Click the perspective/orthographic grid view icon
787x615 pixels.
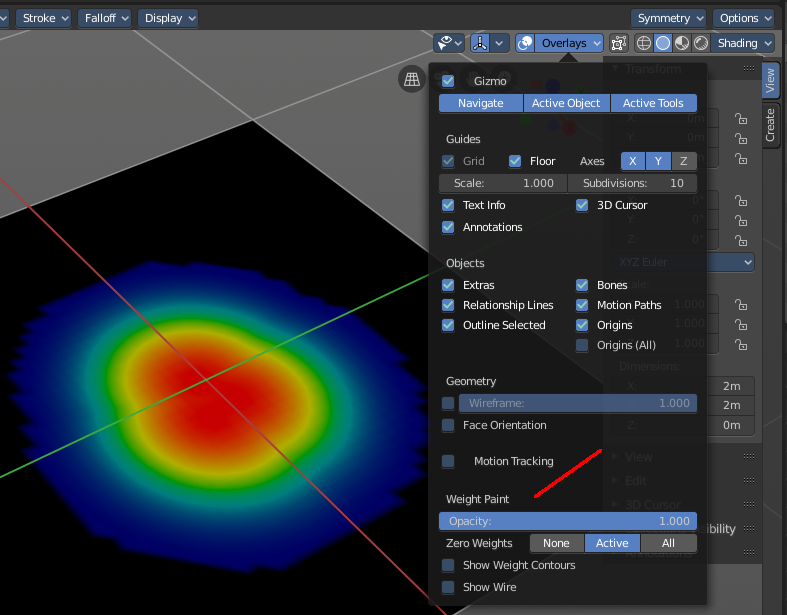pos(412,79)
